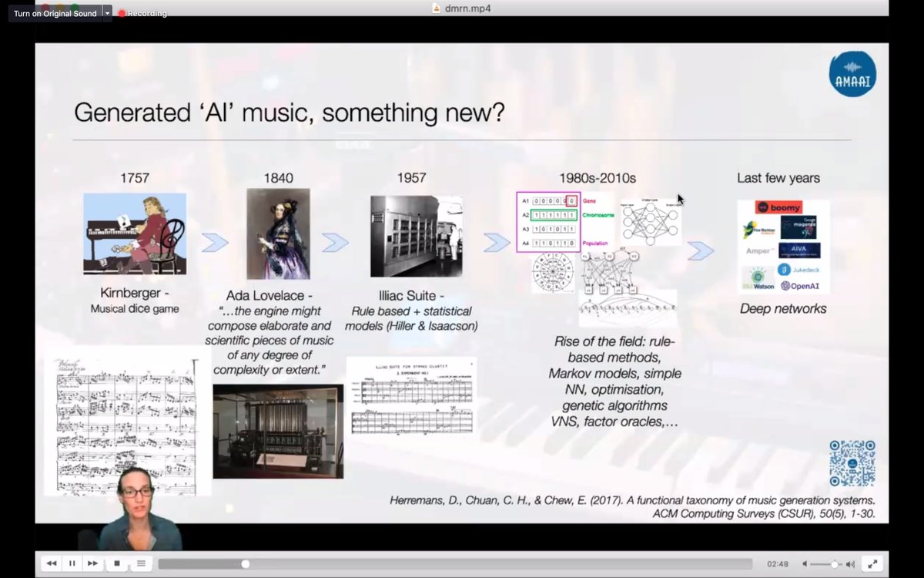Viewport: 924px width, 578px height.
Task: Click the AMAAI logo
Action: pyautogui.click(x=852, y=74)
